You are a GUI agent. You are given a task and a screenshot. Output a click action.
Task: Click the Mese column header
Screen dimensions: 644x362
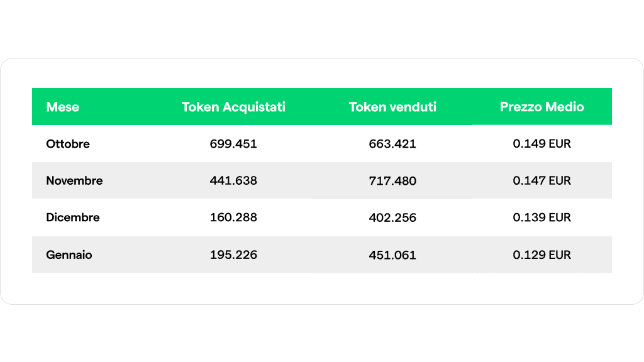point(62,107)
